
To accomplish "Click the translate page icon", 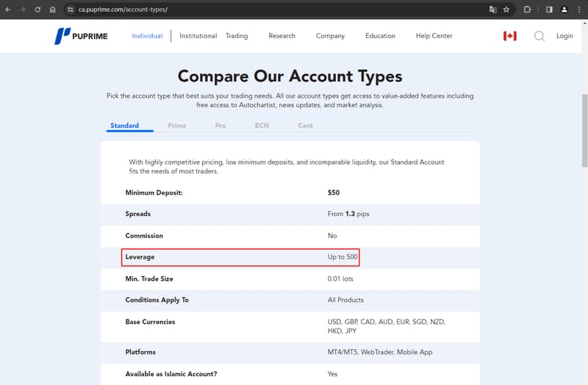I will [492, 10].
